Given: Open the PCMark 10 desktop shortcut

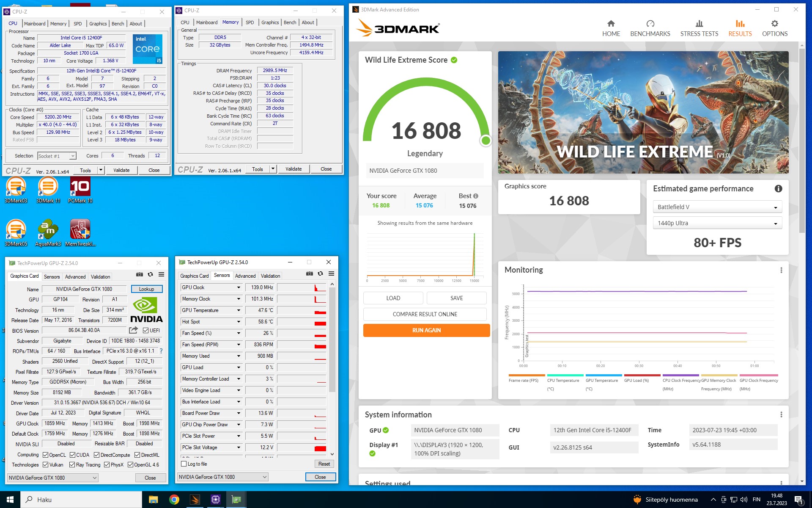Looking at the screenshot, I should tap(80, 190).
